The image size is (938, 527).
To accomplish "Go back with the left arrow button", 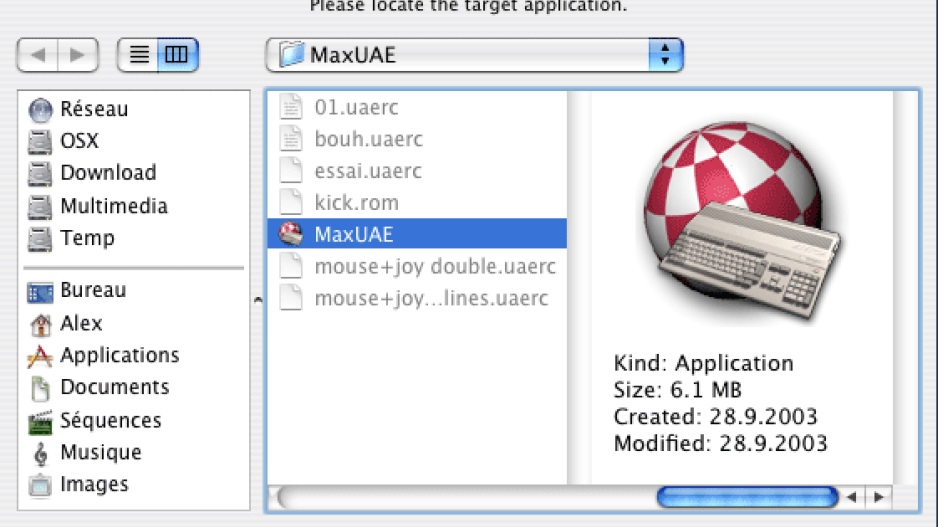I will point(38,55).
